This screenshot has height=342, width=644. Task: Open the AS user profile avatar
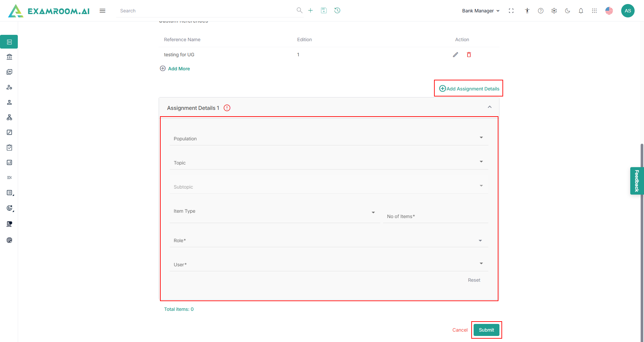[628, 11]
